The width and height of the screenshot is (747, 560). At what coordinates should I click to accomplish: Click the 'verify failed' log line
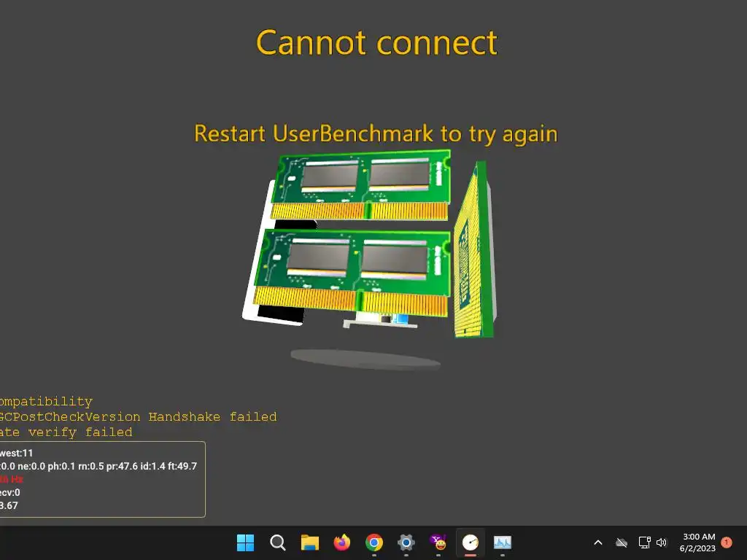pos(66,432)
